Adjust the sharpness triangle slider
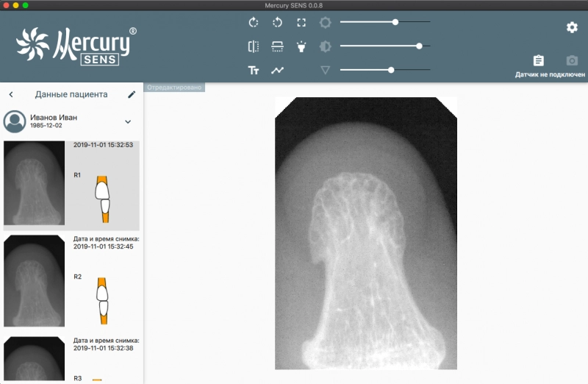This screenshot has width=588, height=384. [391, 70]
